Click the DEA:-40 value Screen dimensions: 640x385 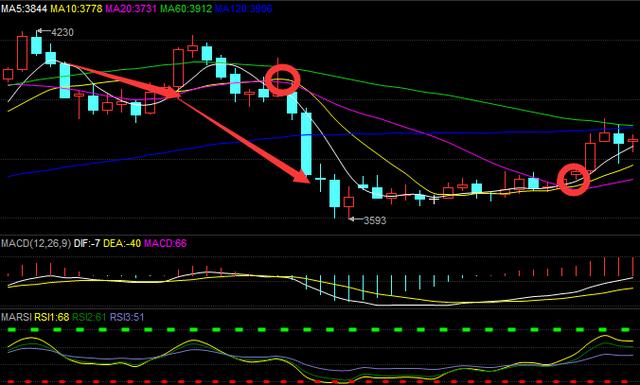point(122,244)
